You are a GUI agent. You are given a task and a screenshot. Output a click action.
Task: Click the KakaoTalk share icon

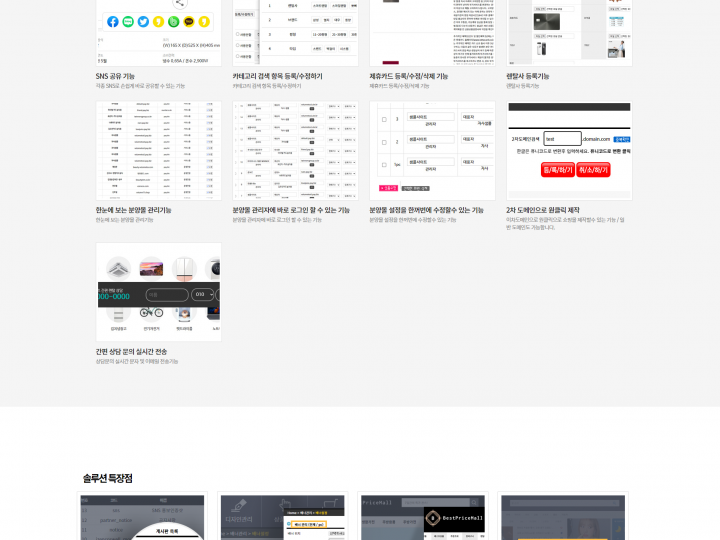(x=188, y=21)
